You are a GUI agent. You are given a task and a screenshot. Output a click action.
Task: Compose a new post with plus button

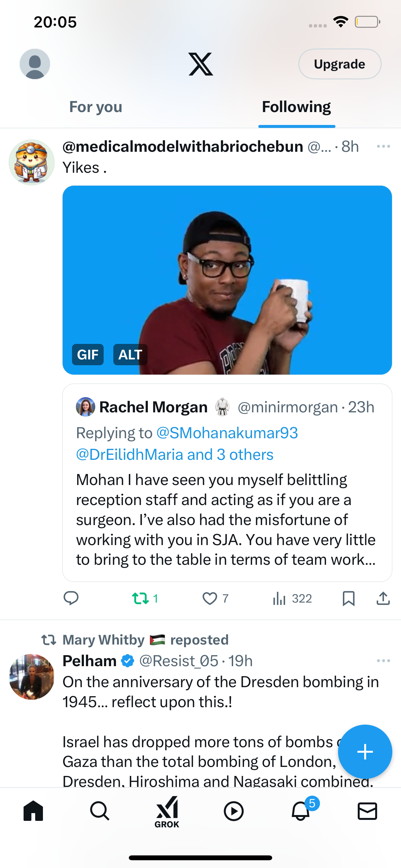pyautogui.click(x=365, y=752)
